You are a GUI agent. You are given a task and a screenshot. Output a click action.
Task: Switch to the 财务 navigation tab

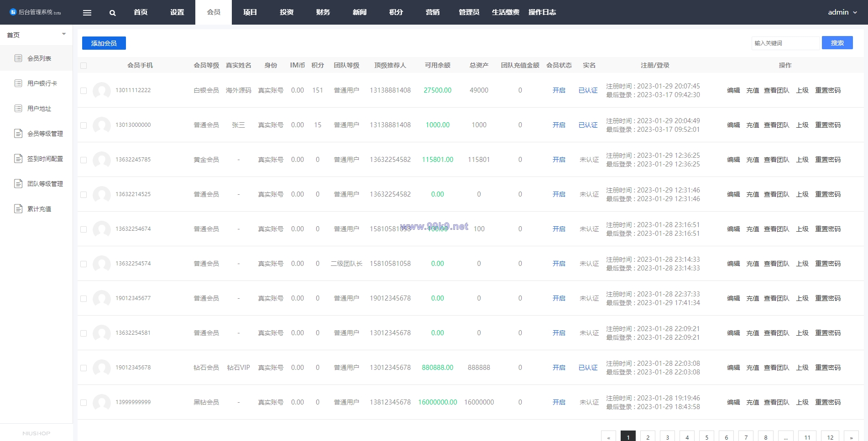(323, 12)
